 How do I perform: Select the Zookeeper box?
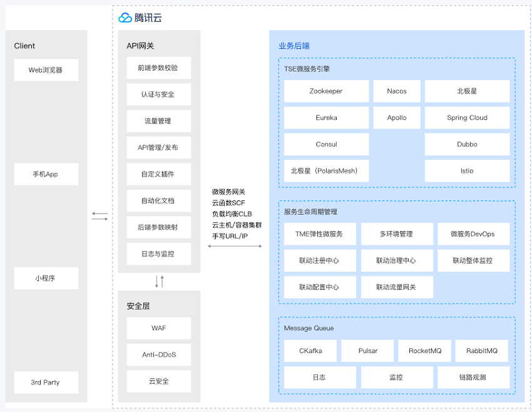click(x=326, y=91)
